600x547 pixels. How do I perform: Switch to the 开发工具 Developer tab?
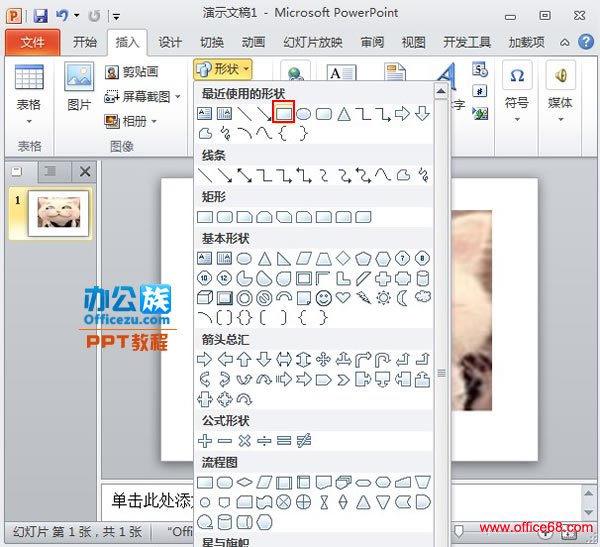tap(467, 42)
